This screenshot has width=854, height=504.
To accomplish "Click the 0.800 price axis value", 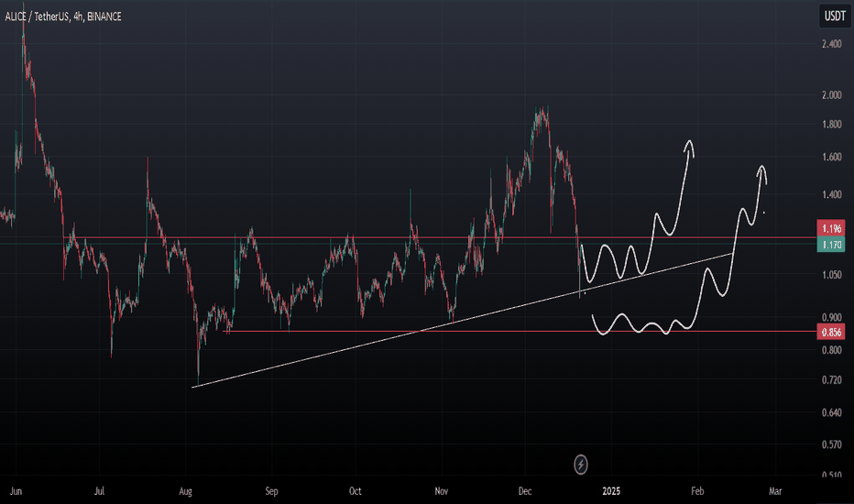I will click(832, 350).
